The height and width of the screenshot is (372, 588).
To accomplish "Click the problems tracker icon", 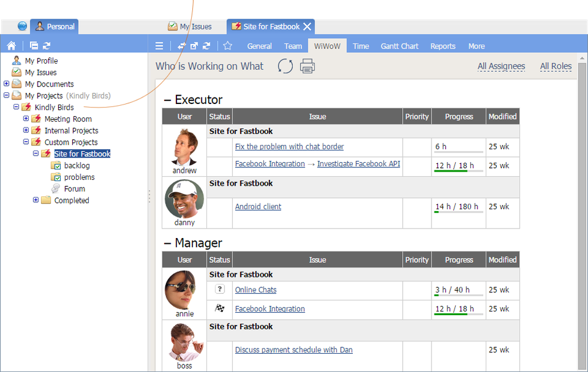I will point(55,177).
